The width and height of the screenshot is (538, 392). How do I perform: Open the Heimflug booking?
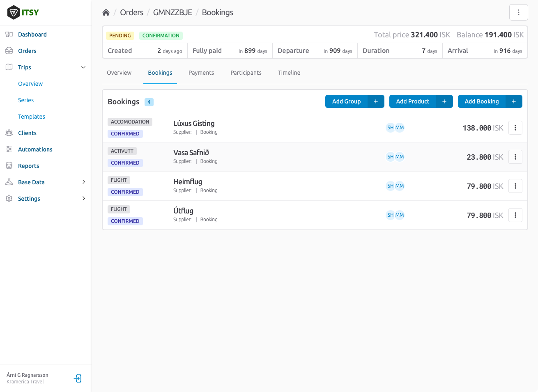(188, 181)
